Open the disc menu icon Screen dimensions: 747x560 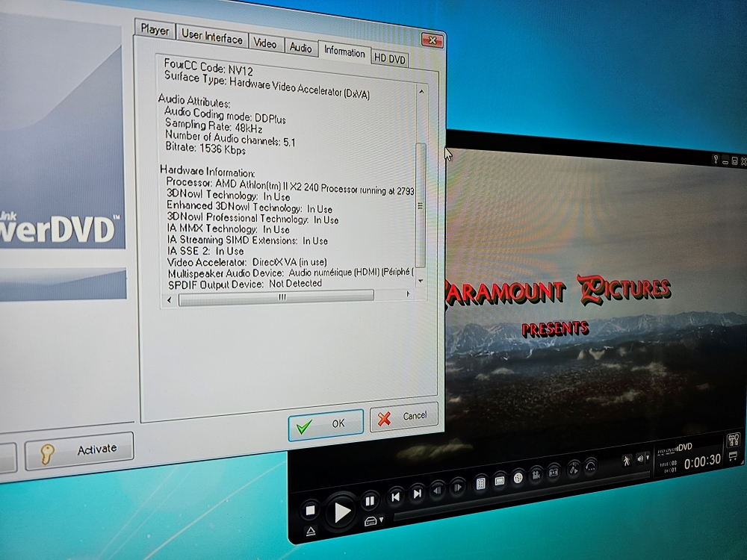pos(480,484)
